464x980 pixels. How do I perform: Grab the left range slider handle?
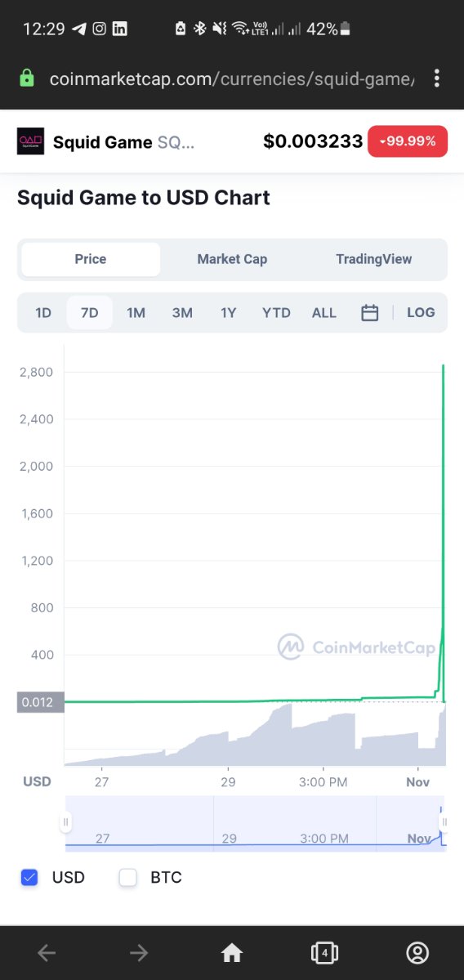pos(65,822)
